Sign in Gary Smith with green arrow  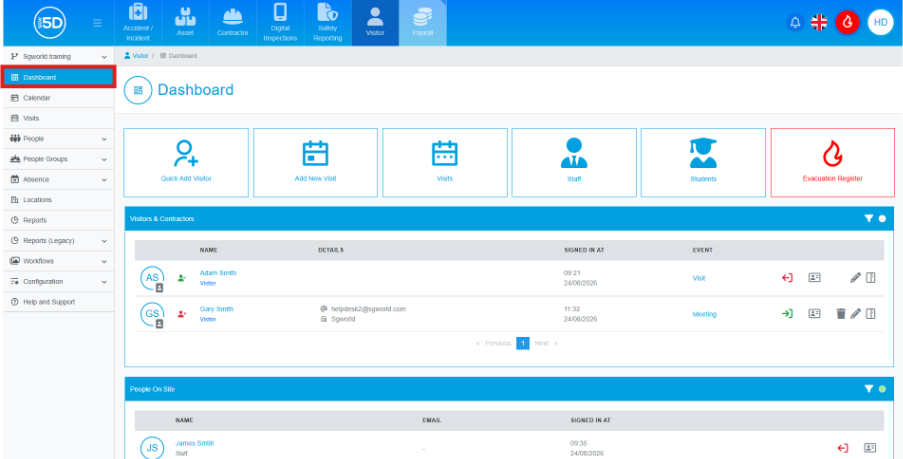click(x=787, y=314)
